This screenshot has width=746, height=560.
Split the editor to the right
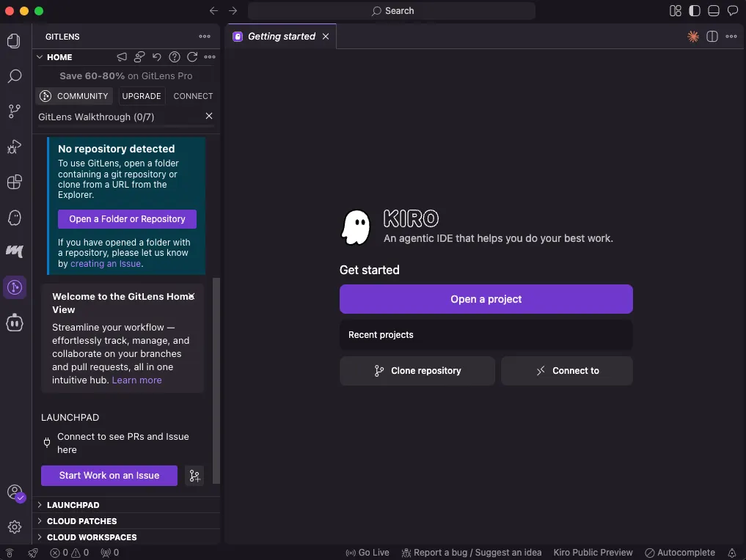(712, 36)
